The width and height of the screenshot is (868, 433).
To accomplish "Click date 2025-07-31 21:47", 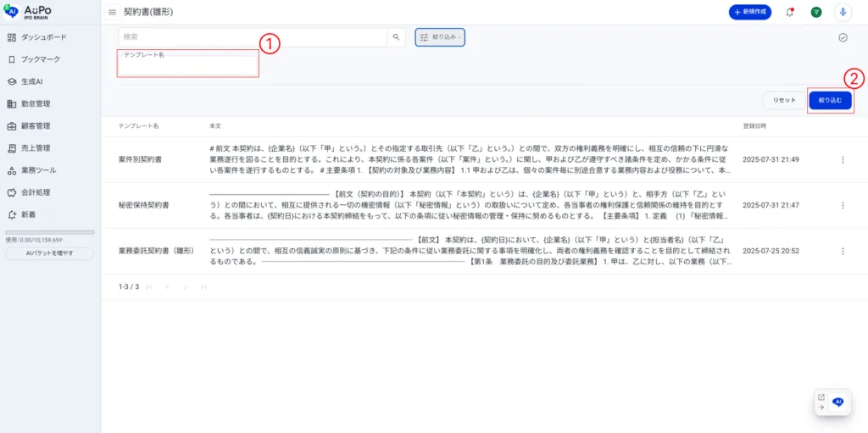I will 771,205.
